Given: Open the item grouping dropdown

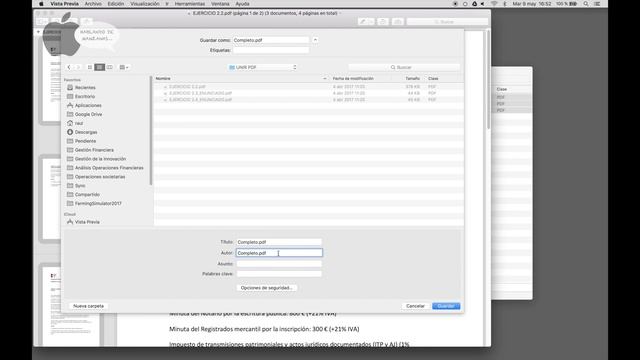Looking at the screenshot, I should tap(124, 67).
